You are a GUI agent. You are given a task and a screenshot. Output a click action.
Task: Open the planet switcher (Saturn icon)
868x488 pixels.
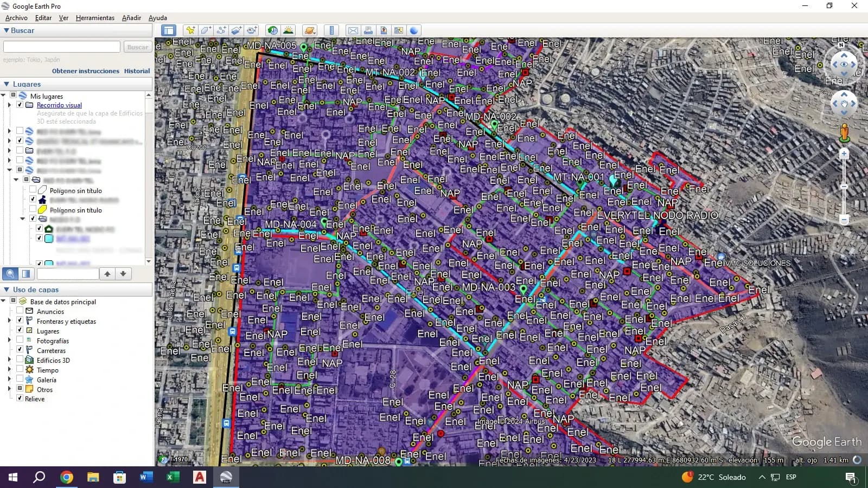[310, 30]
